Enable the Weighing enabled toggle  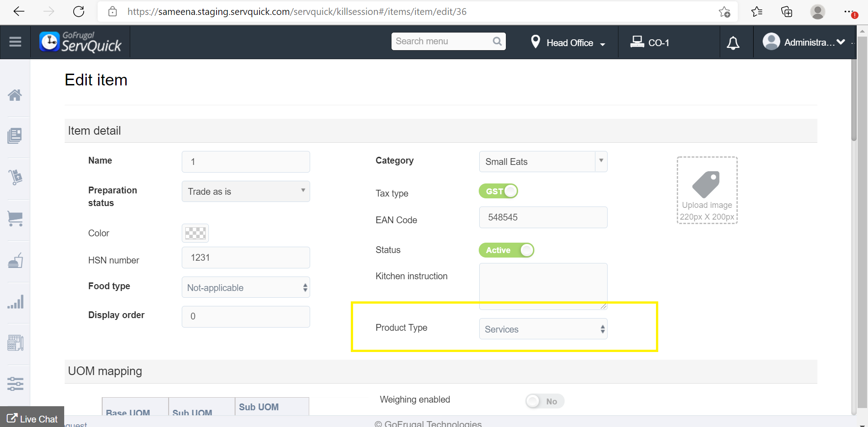544,401
